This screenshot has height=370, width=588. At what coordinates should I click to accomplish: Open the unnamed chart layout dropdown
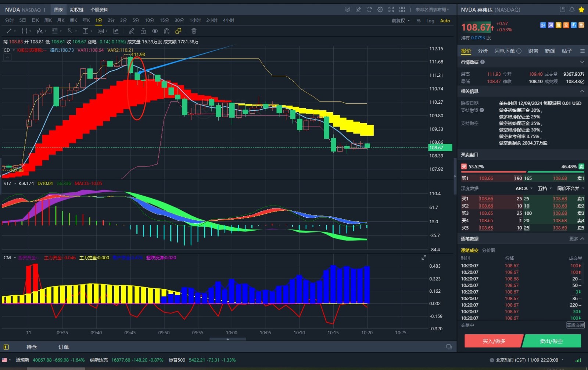[432, 10]
